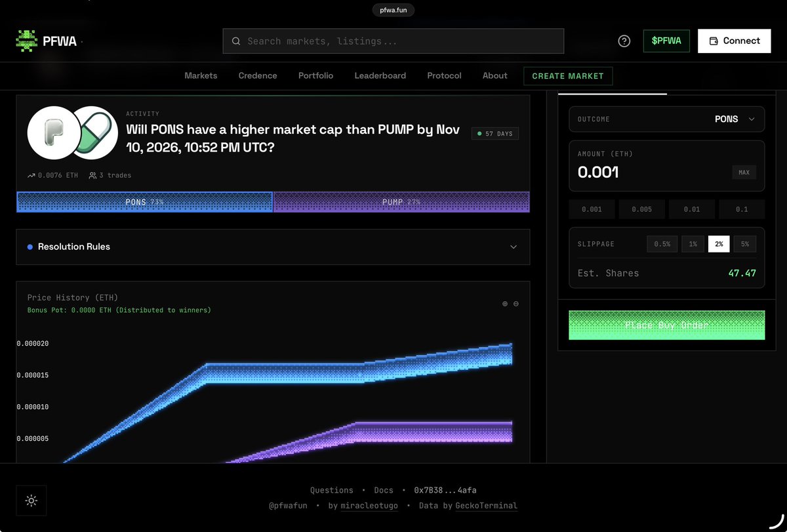Viewport: 787px width, 532px height.
Task: Click the Bonus Pot text
Action: 119,310
